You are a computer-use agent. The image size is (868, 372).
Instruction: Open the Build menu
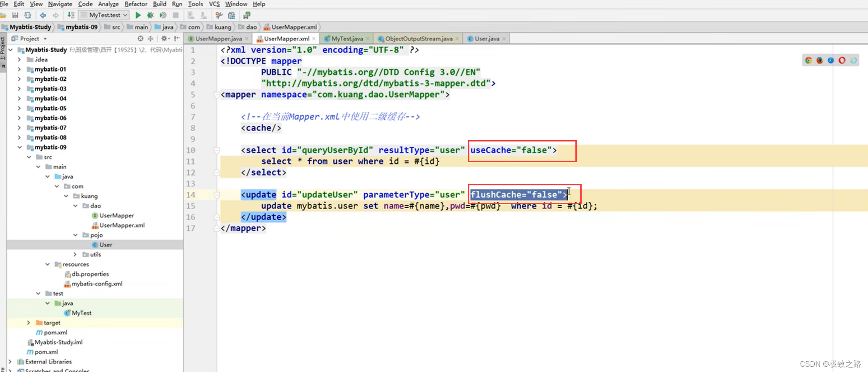click(160, 4)
